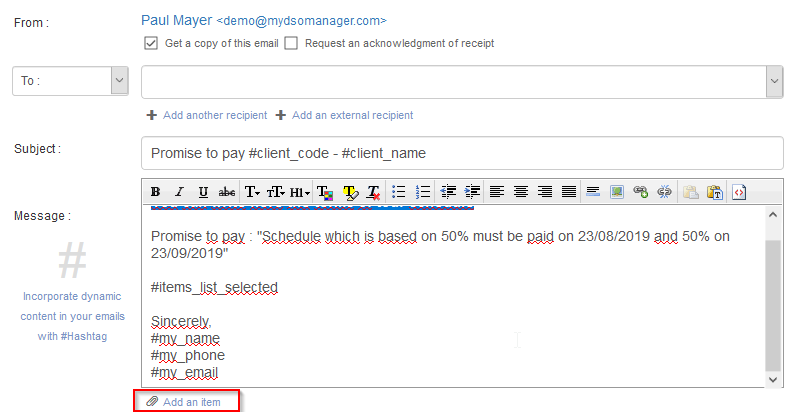Insert a numbered list in message
The height and width of the screenshot is (412, 798).
coord(422,192)
